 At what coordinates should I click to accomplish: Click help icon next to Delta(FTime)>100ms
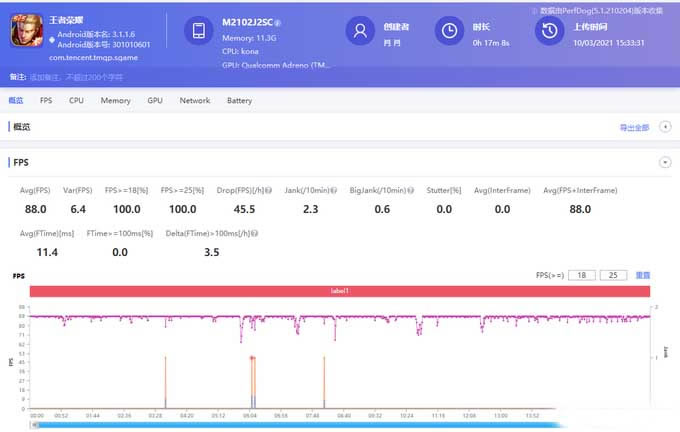tap(255, 233)
